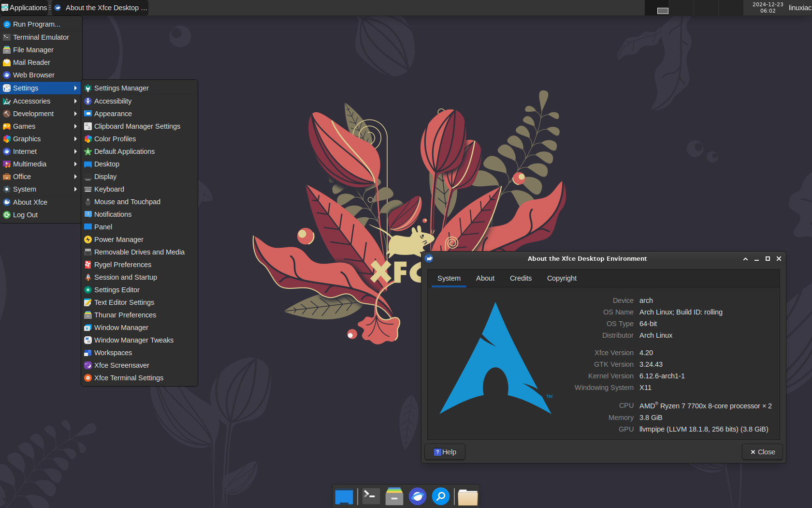Click the shade button on About window titlebar
812x508 pixels.
pos(745,259)
